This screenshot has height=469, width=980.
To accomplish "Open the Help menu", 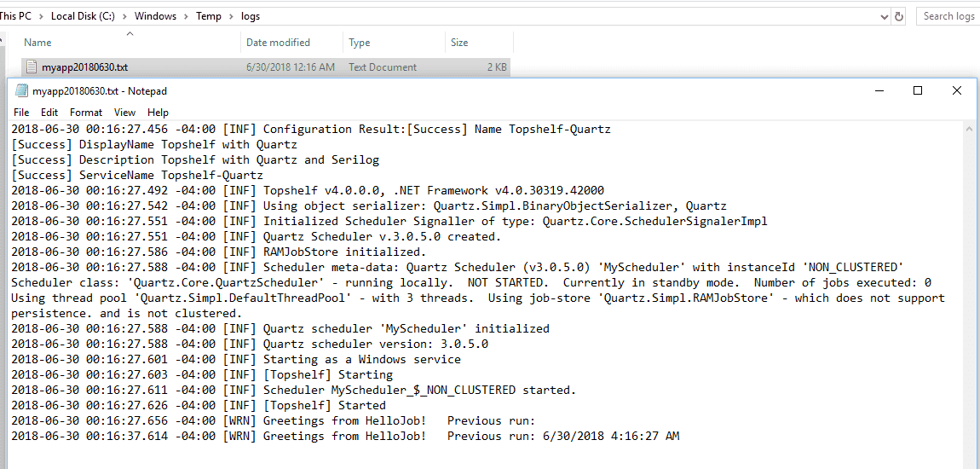I will [158, 113].
